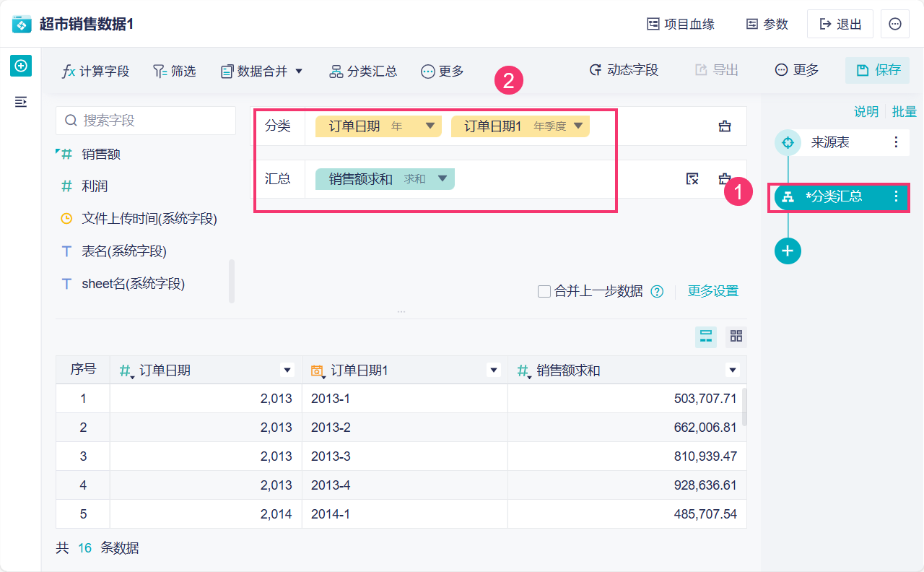The width and height of the screenshot is (924, 572).
Task: Open the 数据合并 toolbar menu
Action: click(x=261, y=71)
